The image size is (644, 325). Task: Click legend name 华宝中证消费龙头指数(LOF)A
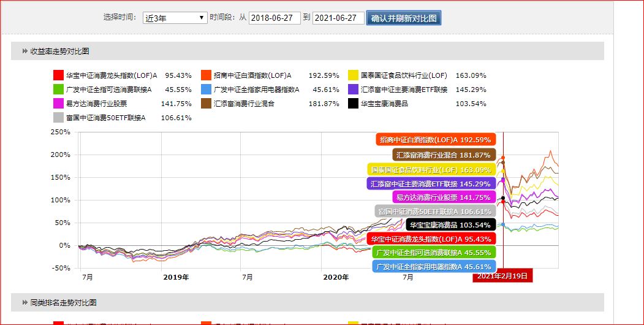point(112,75)
